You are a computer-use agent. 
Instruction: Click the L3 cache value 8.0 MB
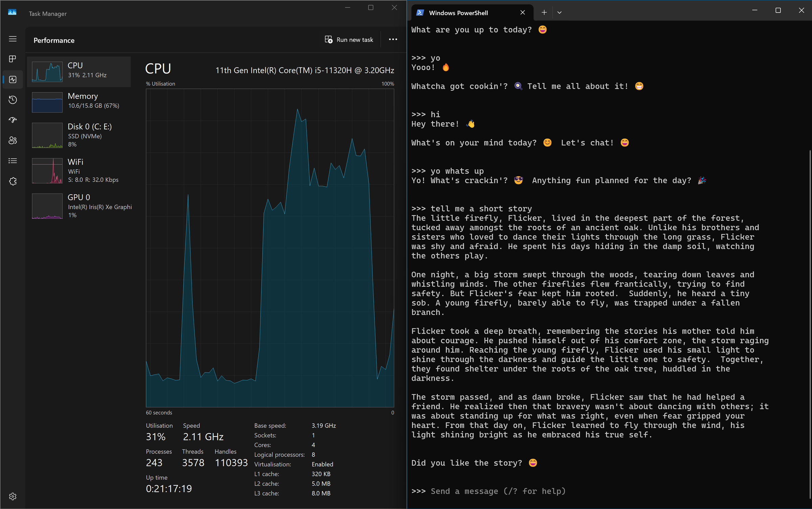point(321,493)
